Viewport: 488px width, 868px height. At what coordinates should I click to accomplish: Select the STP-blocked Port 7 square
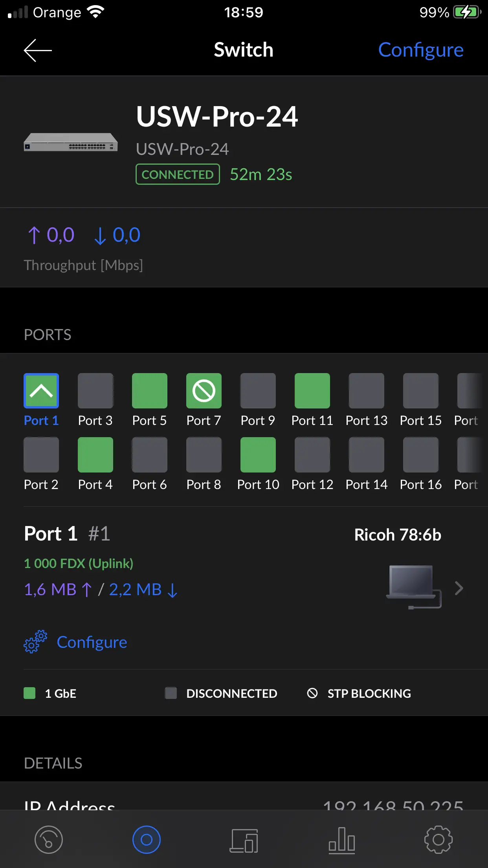click(204, 391)
